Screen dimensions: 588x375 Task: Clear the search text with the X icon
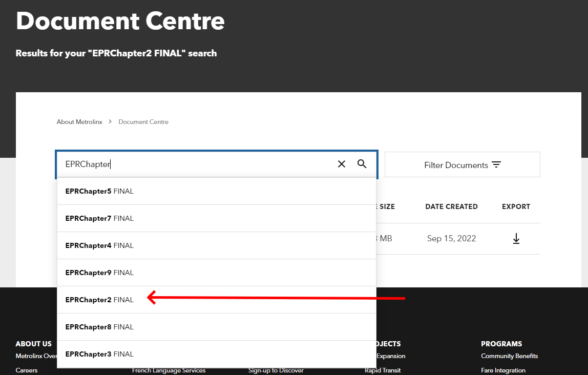(342, 164)
